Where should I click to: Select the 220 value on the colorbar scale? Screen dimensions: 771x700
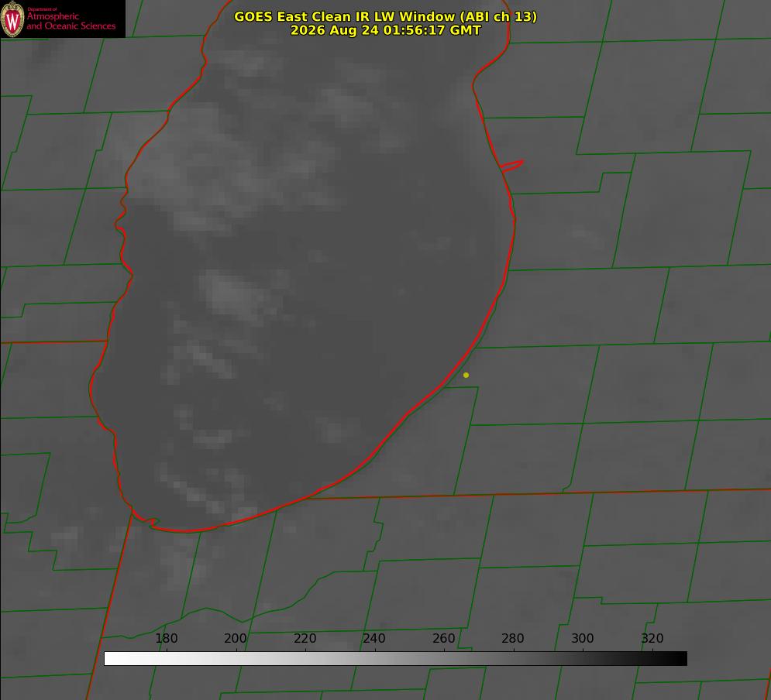click(305, 638)
